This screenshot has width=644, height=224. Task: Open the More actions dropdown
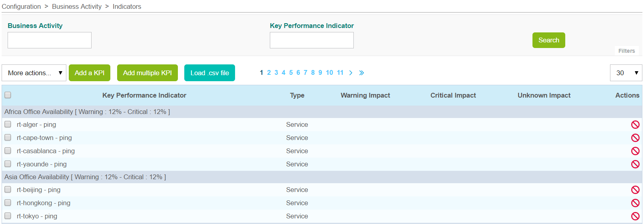(x=34, y=73)
